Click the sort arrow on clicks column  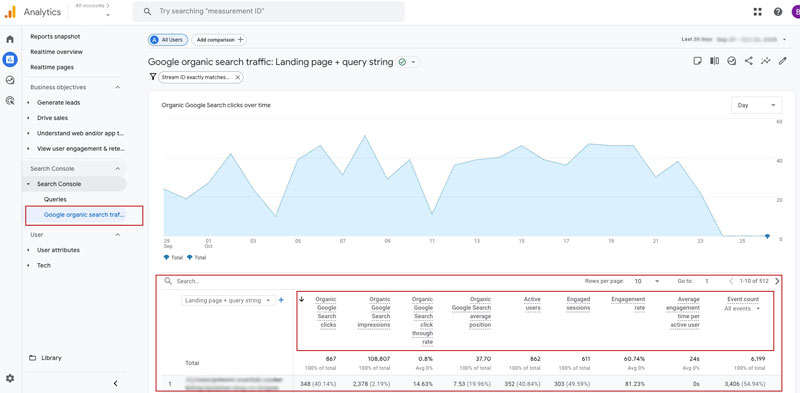pos(302,300)
